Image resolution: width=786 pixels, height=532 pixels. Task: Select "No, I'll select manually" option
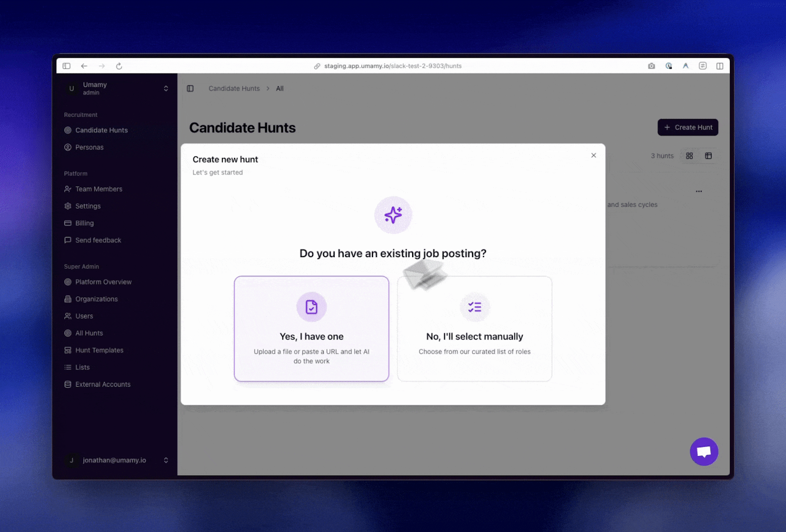(x=474, y=328)
